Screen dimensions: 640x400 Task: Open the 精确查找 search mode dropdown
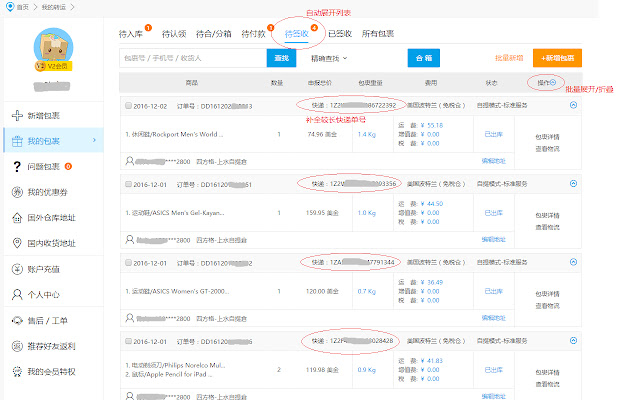pos(329,58)
